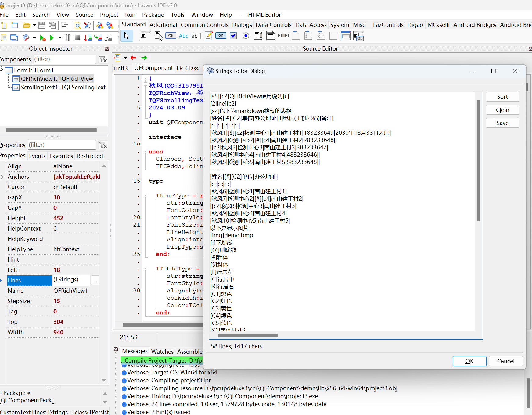Collapse the Form1: TForm1 tree node

(x=2, y=70)
